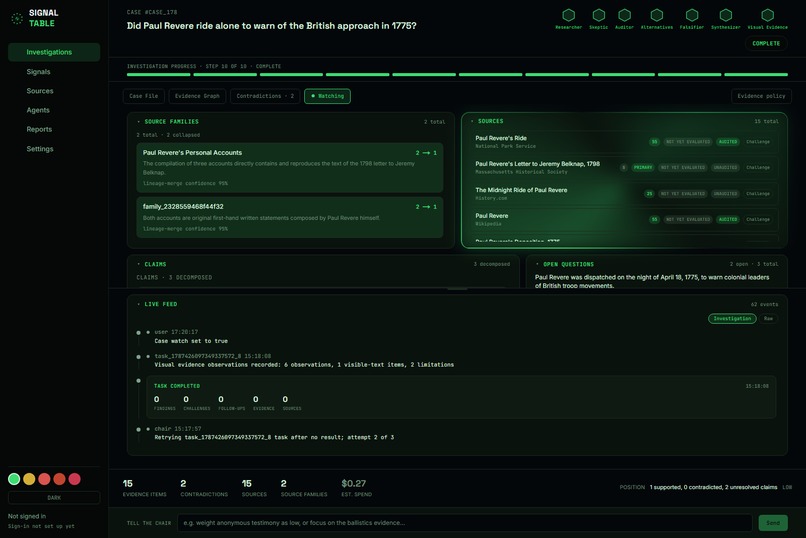Click AUDITED badge on Paul Revere's Ride

(728, 142)
